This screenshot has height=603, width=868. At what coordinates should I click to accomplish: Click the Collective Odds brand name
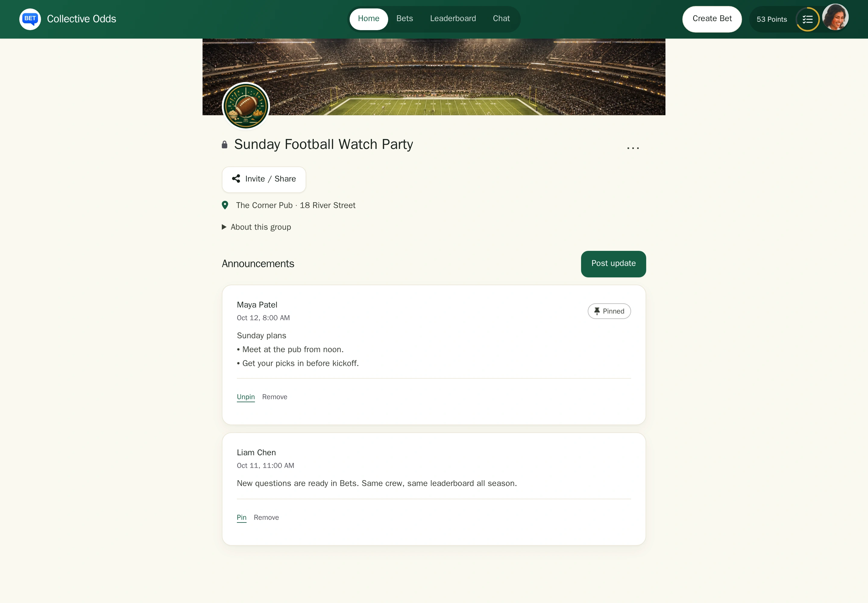point(82,19)
